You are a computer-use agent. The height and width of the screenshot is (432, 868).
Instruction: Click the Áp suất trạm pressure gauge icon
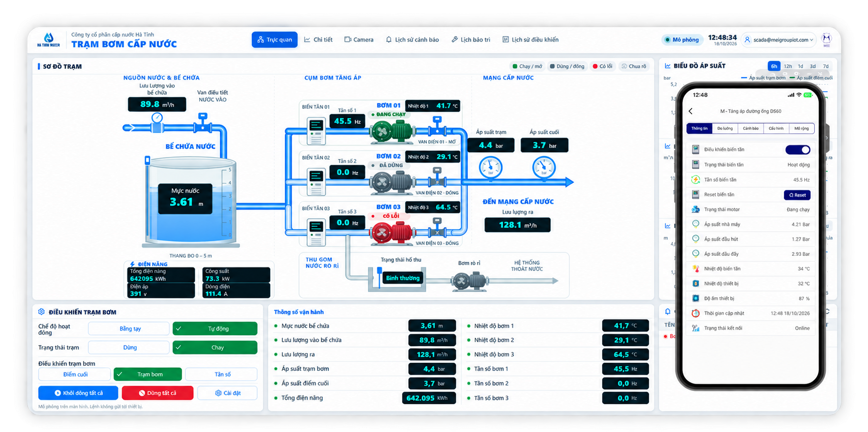click(490, 167)
